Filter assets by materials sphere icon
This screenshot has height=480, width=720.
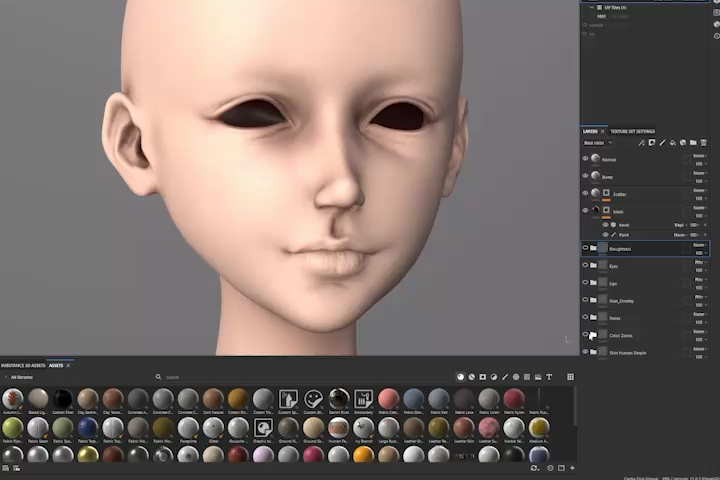click(x=461, y=377)
